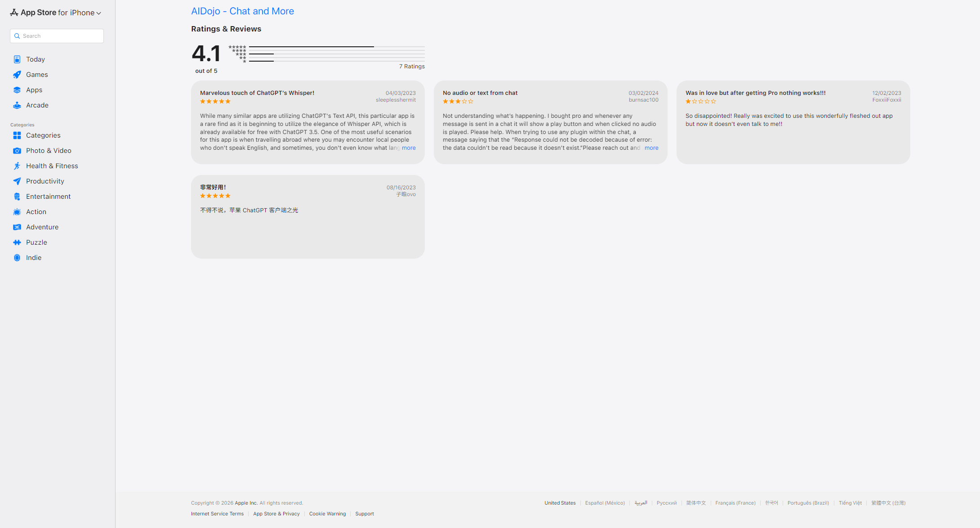The image size is (980, 528).
Task: Open Today via its sidebar icon
Action: (x=17, y=59)
